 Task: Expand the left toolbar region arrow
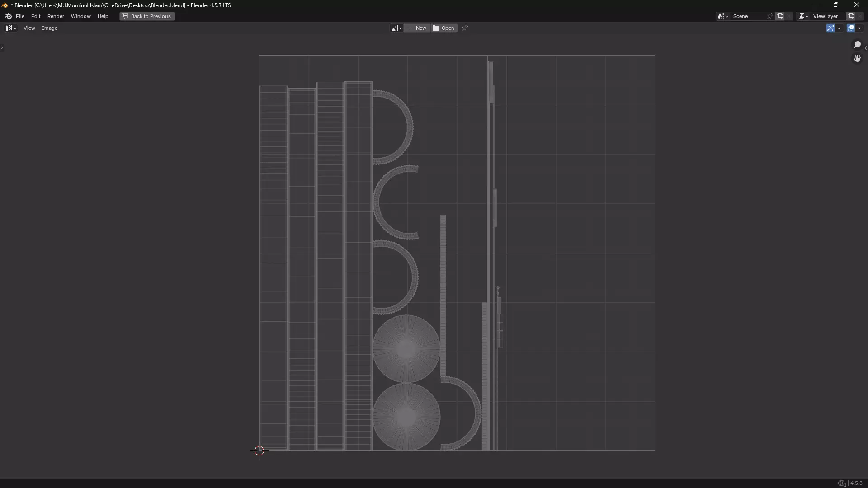(2, 48)
